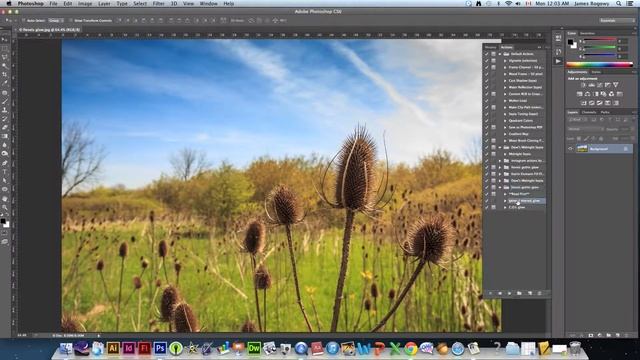Click Spotlight search icon in menu bar
Viewport: 640px width, 360px height.
coord(619,3)
